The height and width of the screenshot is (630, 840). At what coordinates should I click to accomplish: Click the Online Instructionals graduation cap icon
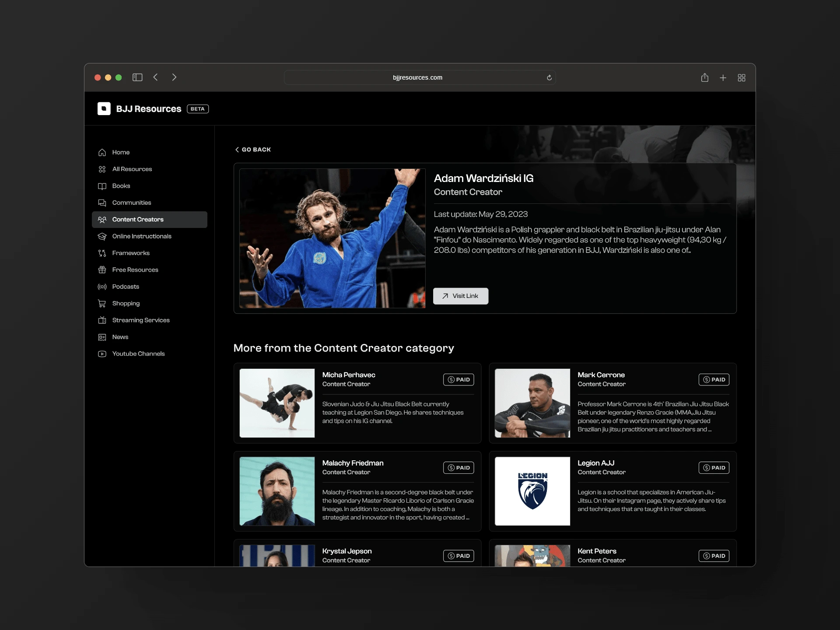click(x=102, y=236)
